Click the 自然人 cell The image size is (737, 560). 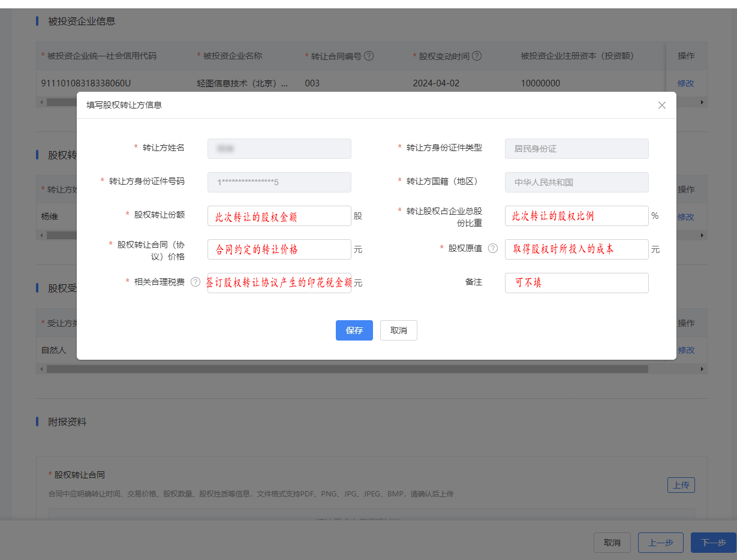click(54, 350)
